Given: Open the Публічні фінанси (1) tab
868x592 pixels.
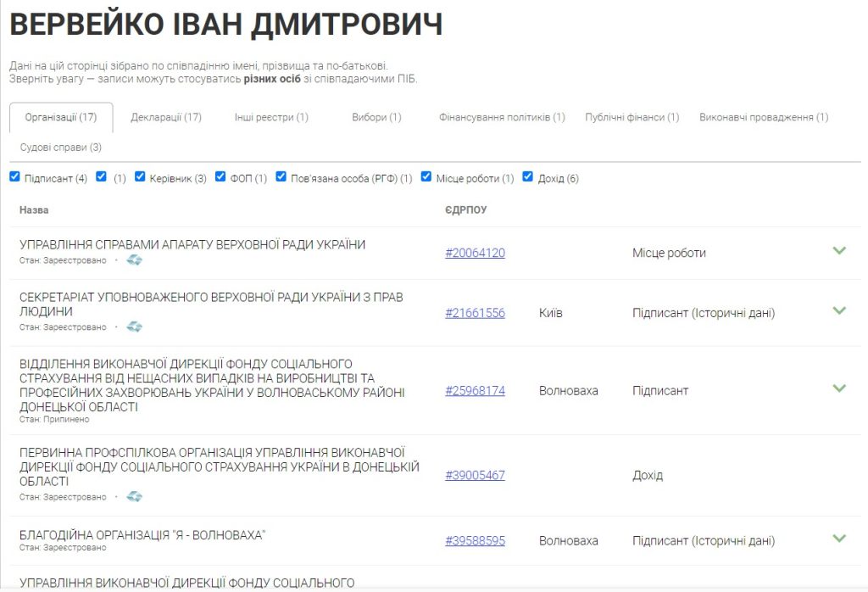Looking at the screenshot, I should [632, 117].
